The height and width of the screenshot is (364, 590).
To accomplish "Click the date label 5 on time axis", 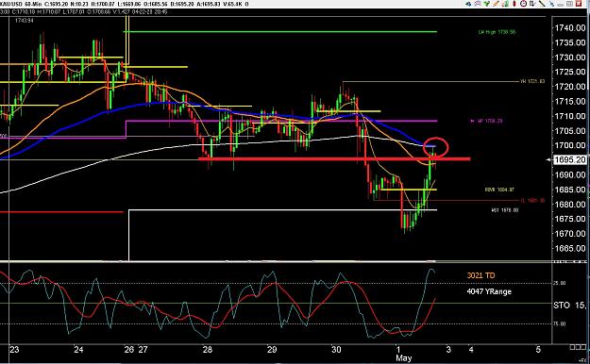I will coord(538,350).
